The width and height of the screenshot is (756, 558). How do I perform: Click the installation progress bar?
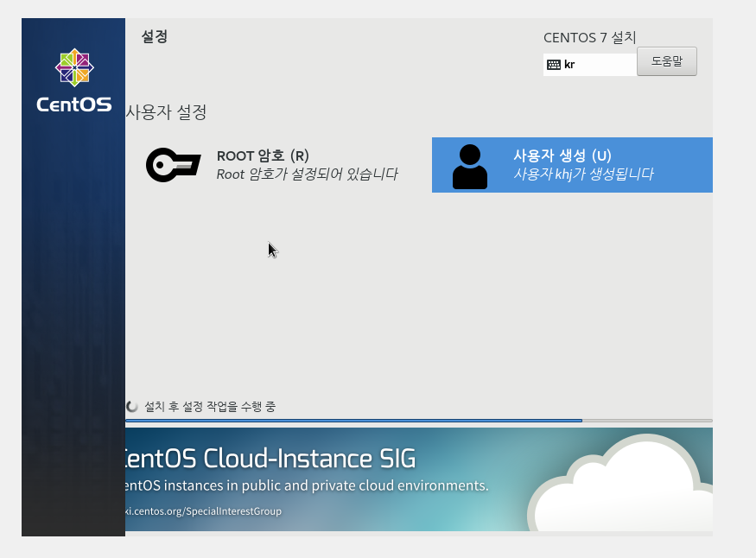tap(419, 421)
